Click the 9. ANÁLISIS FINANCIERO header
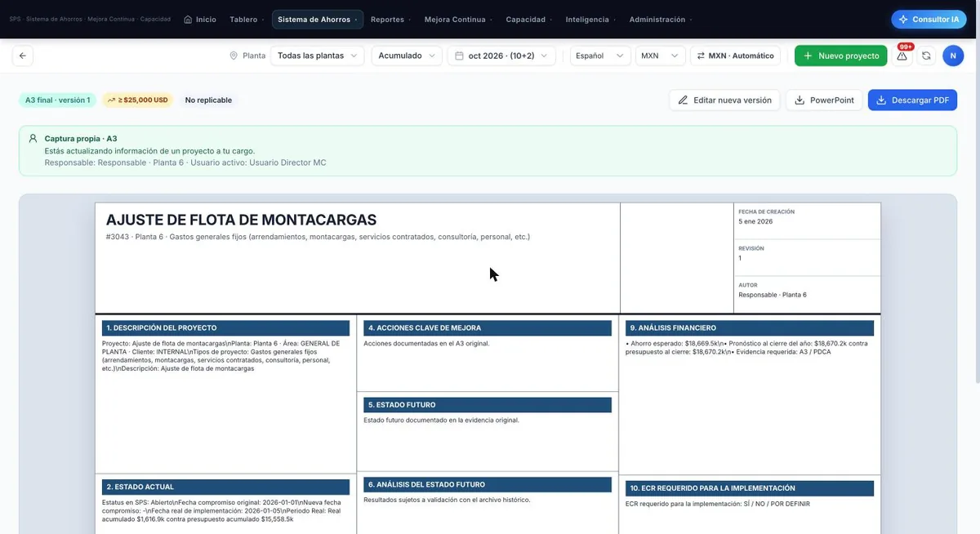The width and height of the screenshot is (980, 534). click(x=750, y=328)
